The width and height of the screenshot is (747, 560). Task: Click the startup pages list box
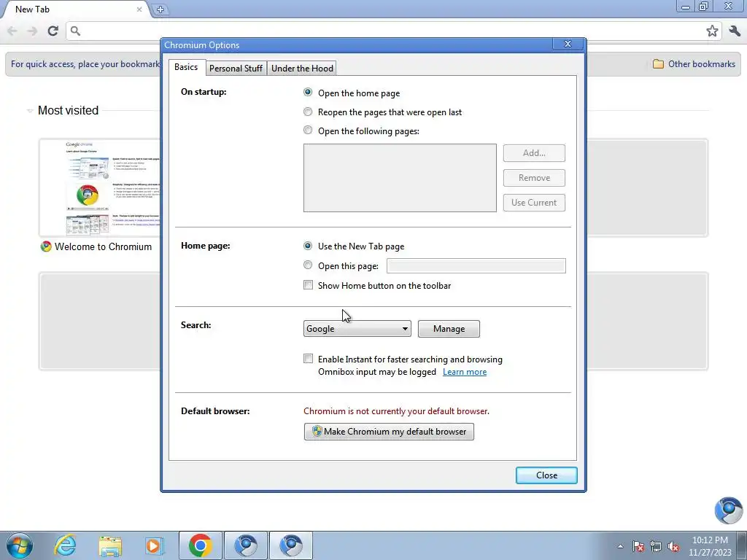click(400, 178)
